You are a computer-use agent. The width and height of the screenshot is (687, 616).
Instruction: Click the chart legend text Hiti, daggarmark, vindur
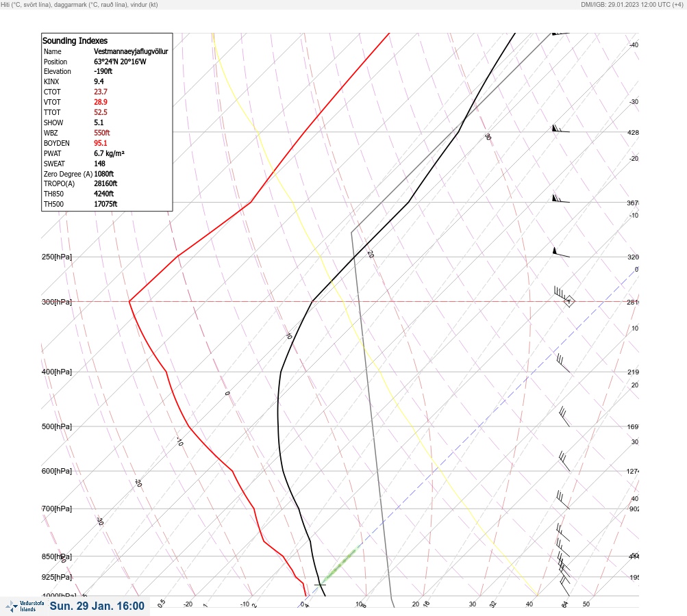[79, 5]
